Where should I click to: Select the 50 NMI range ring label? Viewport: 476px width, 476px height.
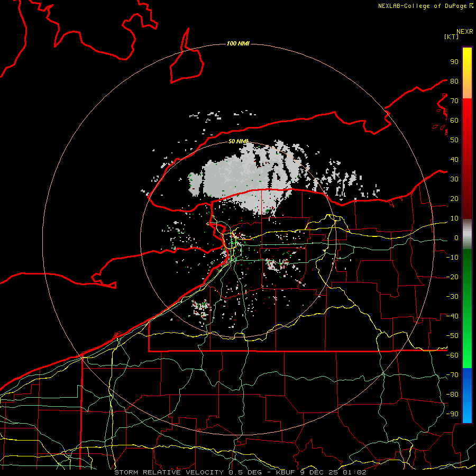(238, 141)
